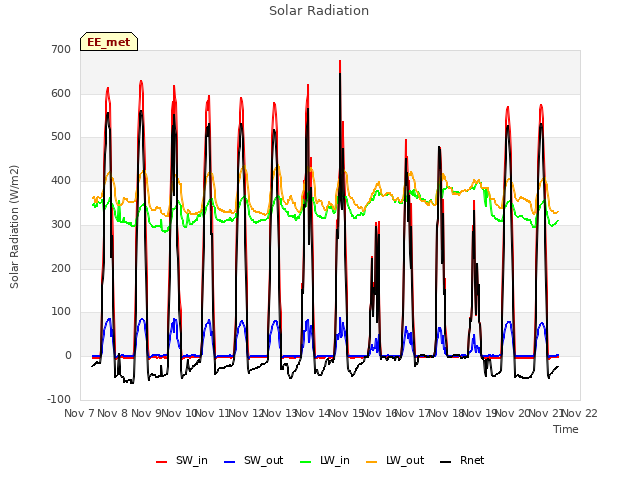Screen dimensions: 640x480
Task: Click the green LW_in legend swatch
Action: (x=306, y=462)
